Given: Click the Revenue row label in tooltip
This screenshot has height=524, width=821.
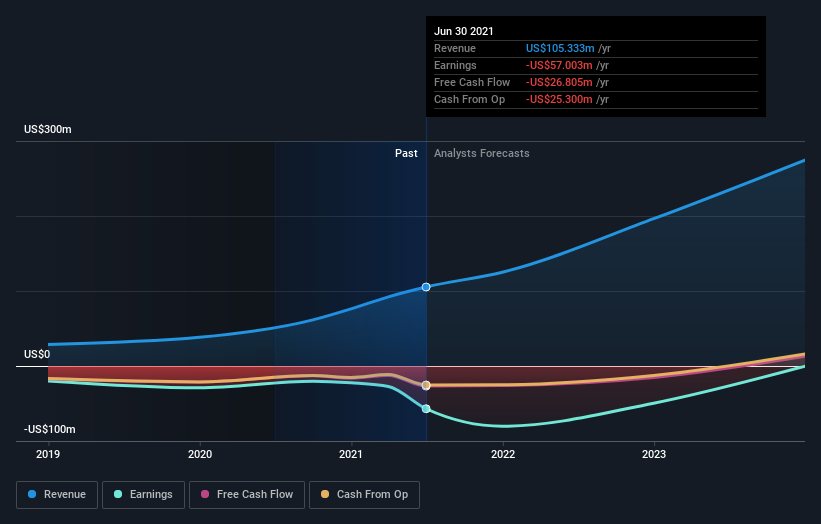Looking at the screenshot, I should point(455,48).
